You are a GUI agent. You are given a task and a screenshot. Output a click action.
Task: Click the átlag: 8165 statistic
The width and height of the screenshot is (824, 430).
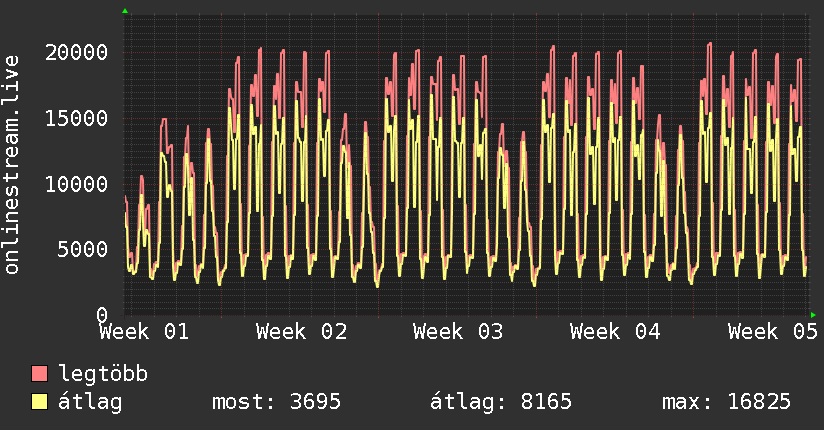coord(501,402)
